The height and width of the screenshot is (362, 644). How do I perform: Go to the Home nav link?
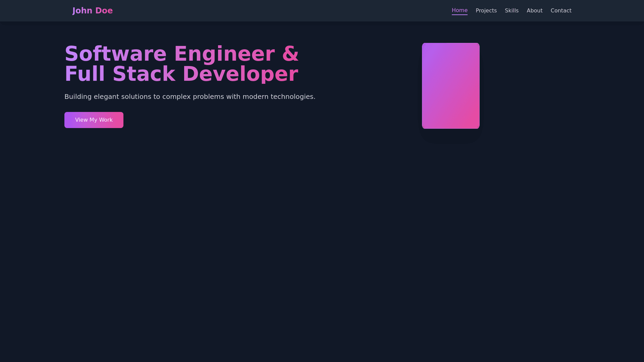459,10
